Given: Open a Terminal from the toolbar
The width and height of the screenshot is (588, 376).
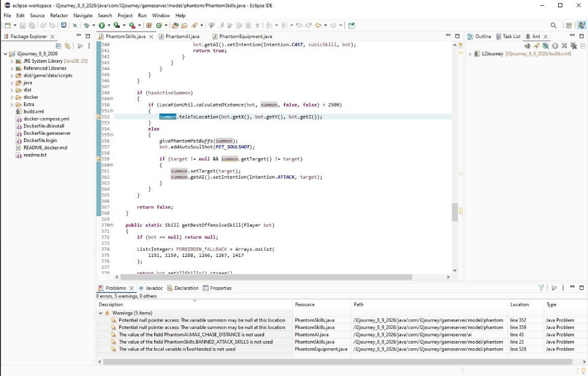Looking at the screenshot, I should (64, 25).
